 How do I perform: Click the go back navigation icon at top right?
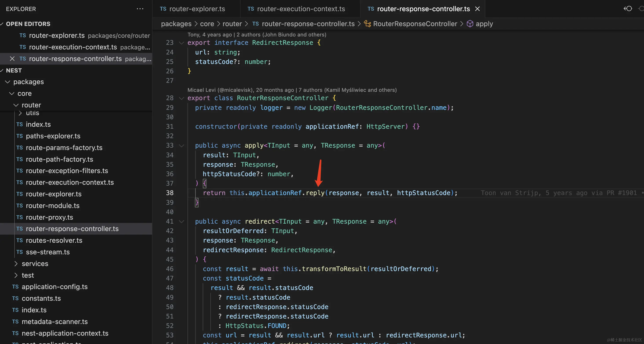628,9
